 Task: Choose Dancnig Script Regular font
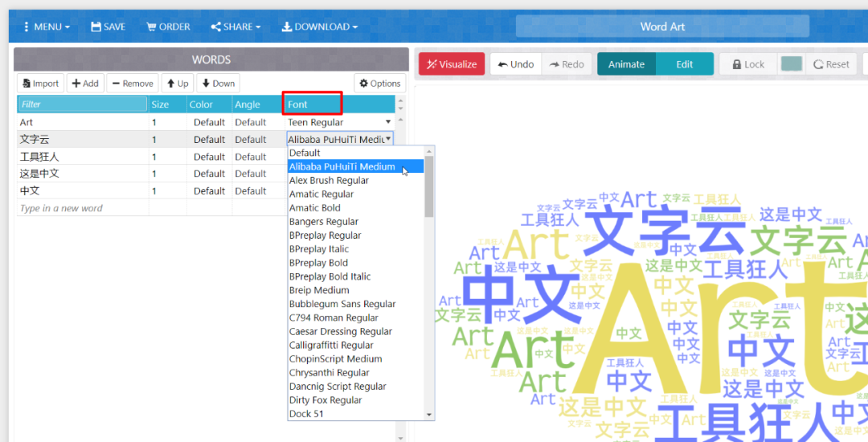(356, 386)
